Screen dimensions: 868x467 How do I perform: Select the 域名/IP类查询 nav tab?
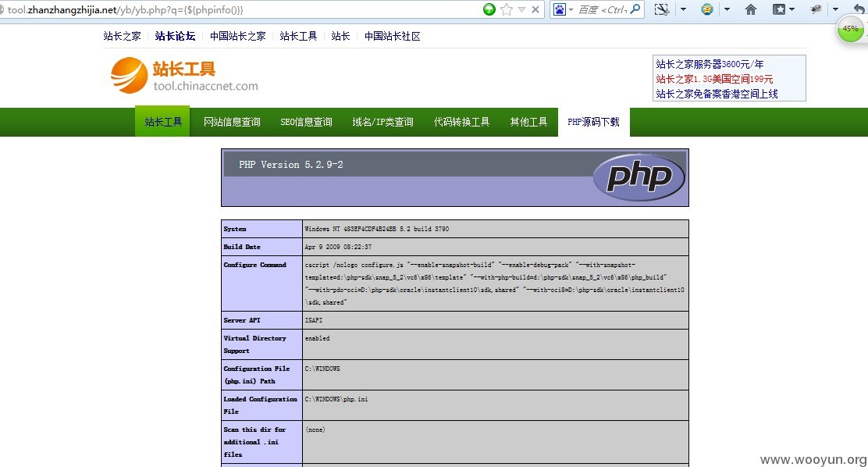(383, 122)
